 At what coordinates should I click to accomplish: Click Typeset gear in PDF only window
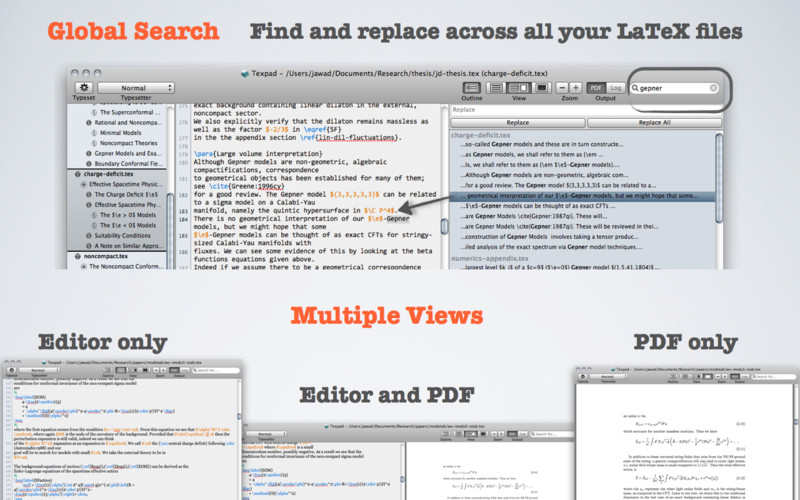[x=583, y=377]
